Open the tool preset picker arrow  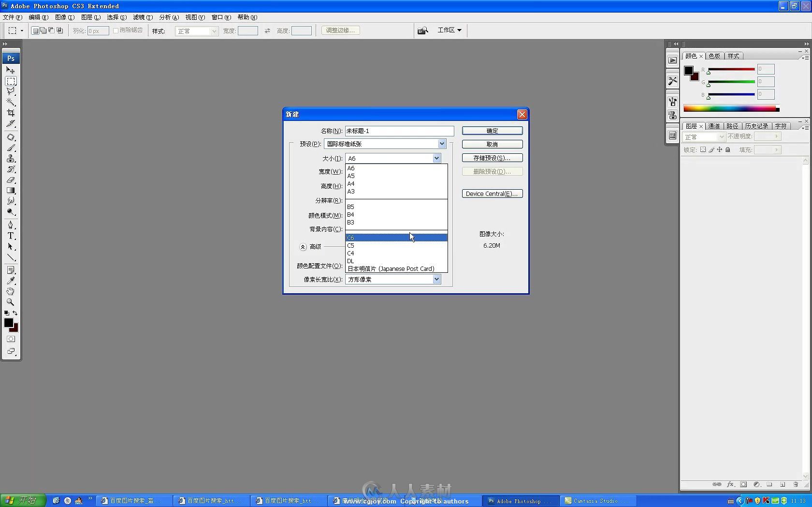tap(22, 30)
